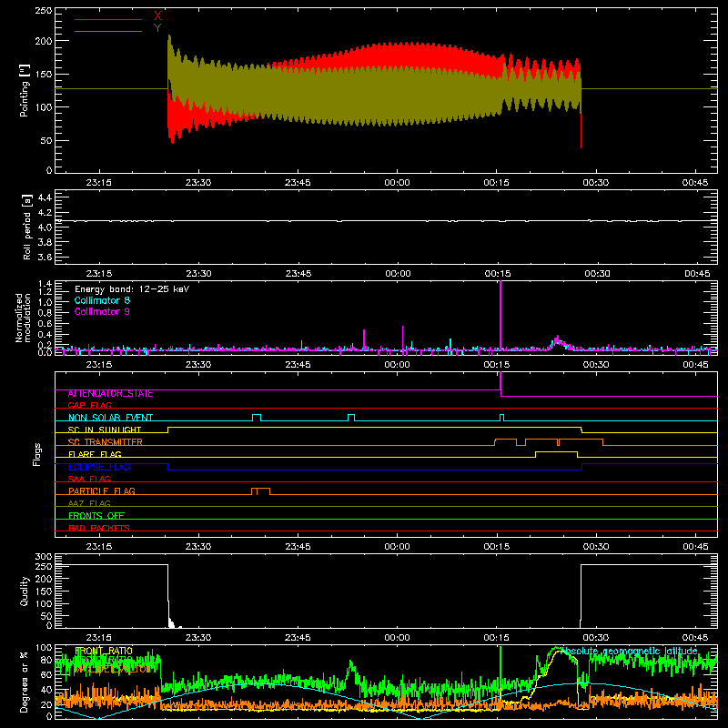Viewport: 728px width, 728px height.
Task: Click the 'Degrees or %' axis title
Action: (25, 682)
